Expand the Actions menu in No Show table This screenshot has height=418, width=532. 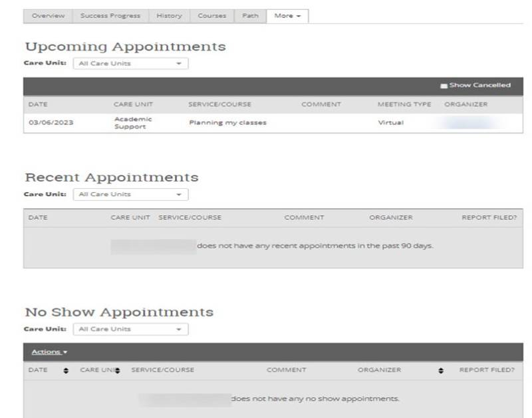pos(49,352)
